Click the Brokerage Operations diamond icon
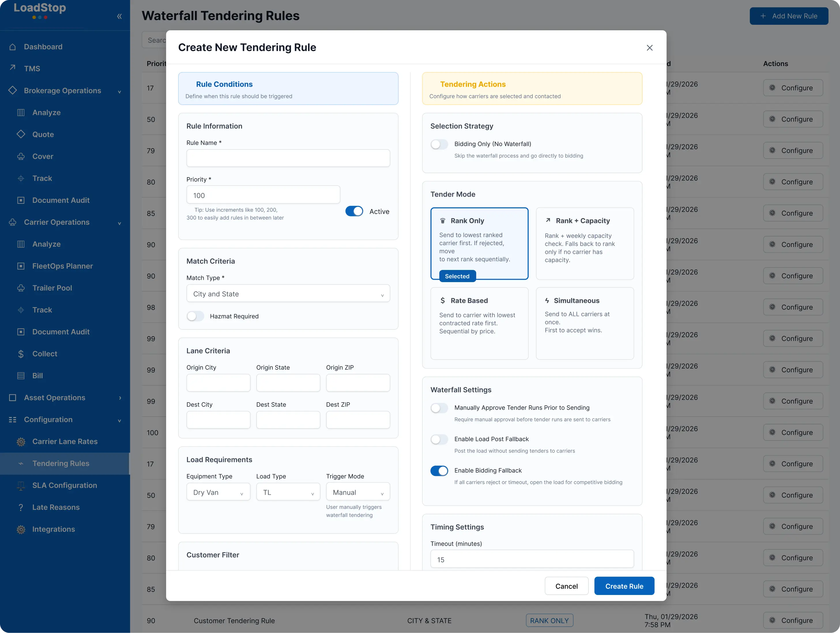 (12, 90)
